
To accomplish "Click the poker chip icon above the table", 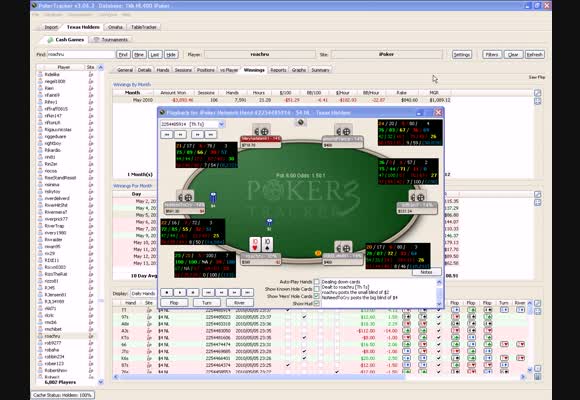I will (301, 122).
